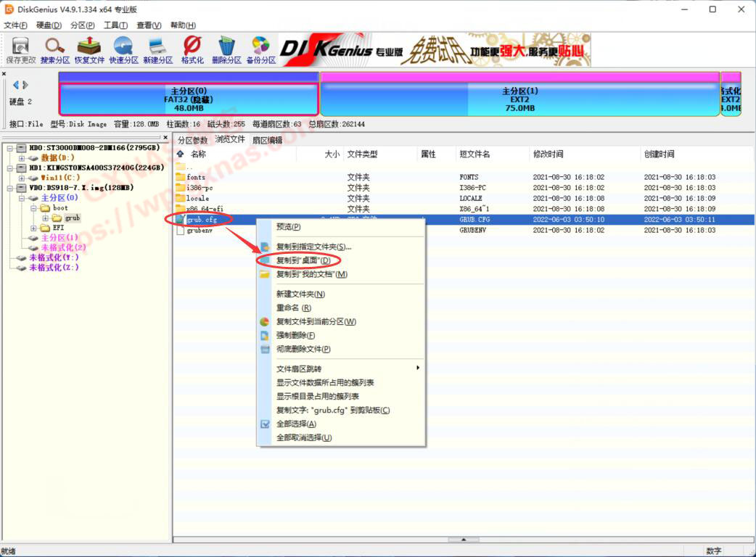Screen dimensions: 756x557
Task: Launch the Recover Files (恢复文件) tool
Action: pyautogui.click(x=89, y=50)
